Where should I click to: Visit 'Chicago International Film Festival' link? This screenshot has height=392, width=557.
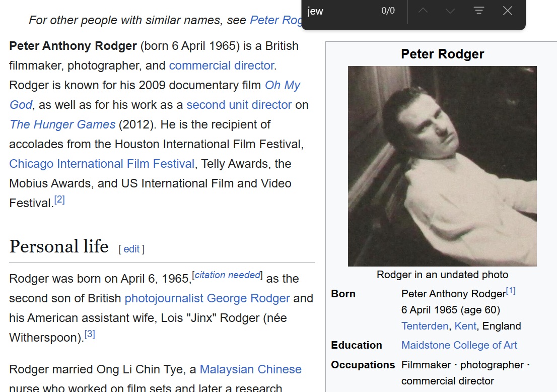click(x=102, y=164)
